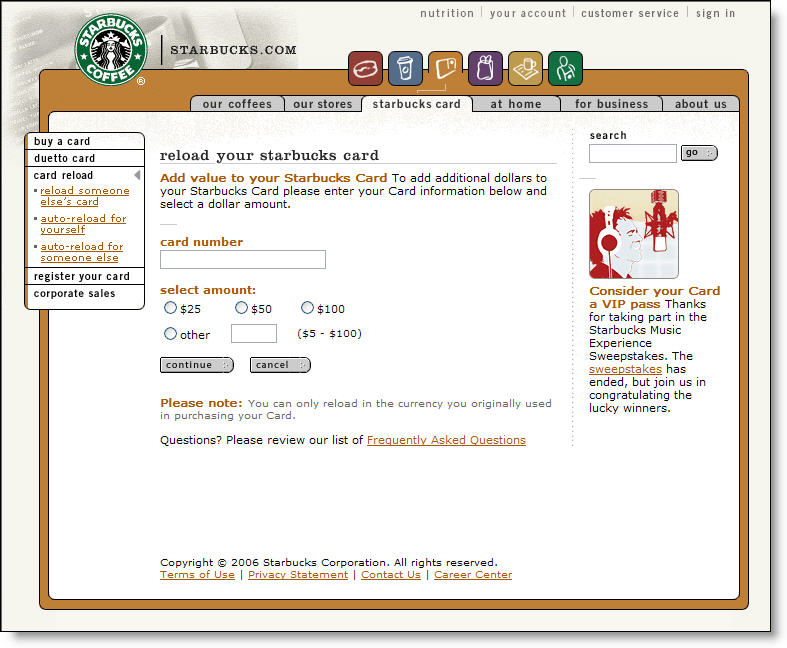
Task: Click the other amount input field
Action: click(254, 333)
